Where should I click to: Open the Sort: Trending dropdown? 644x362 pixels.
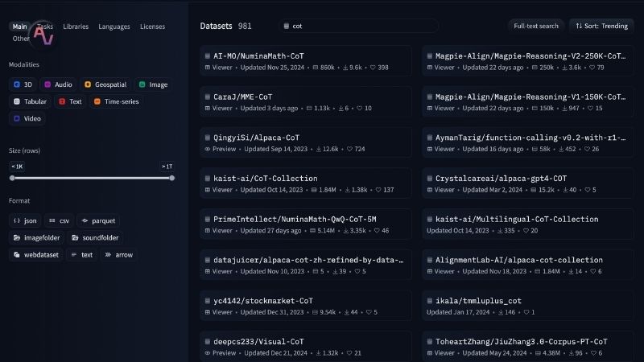point(601,26)
